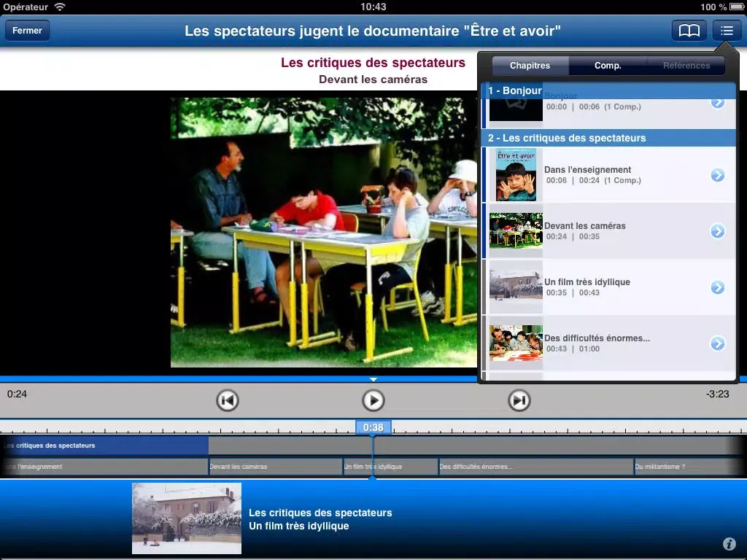Screen dimensions: 747x560
Task: Tap the battery indicator in status bar
Action: [x=737, y=7]
